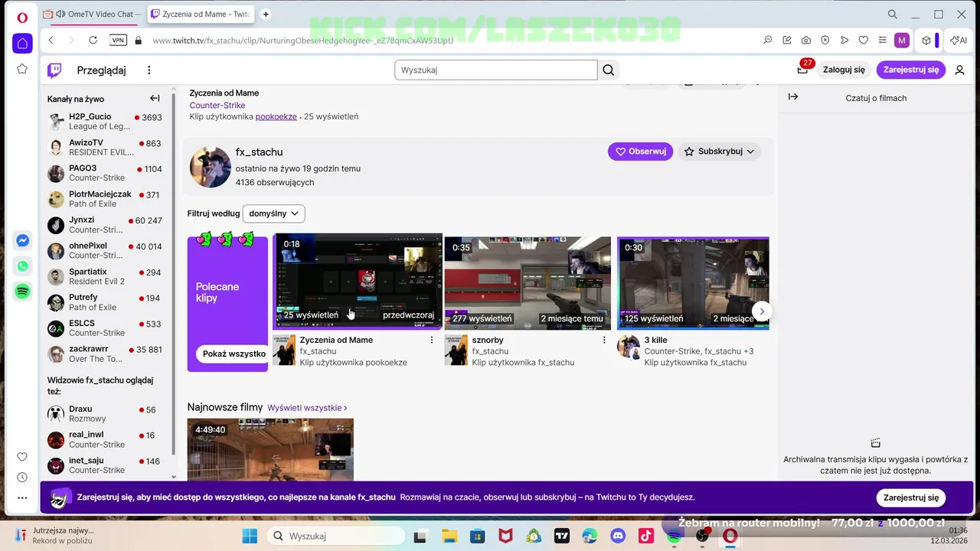
Task: Collapse the chat panel arrow icon
Action: coord(793,97)
